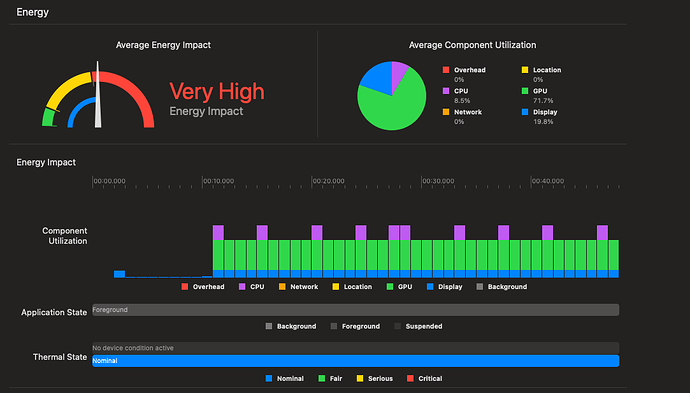Click Location swatch below the utilization chart
The image size is (690, 393).
pyautogui.click(x=336, y=286)
